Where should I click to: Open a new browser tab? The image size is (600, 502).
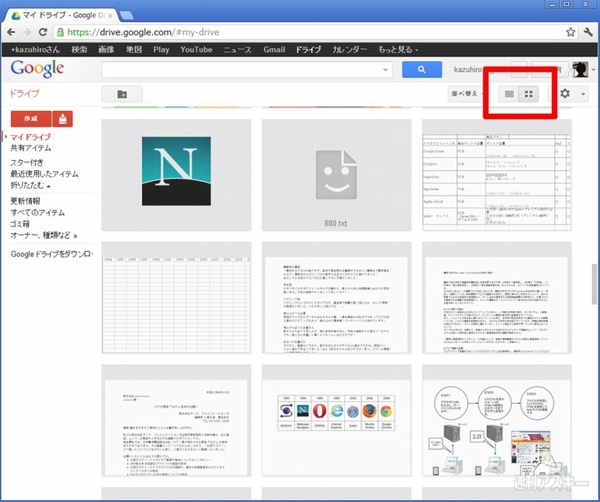tap(126, 15)
